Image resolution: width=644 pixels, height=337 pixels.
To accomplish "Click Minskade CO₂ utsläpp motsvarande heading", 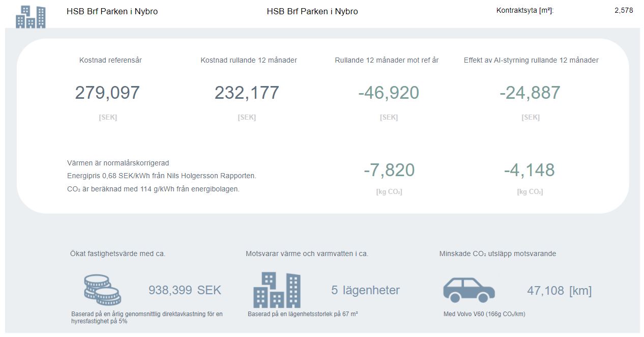I will coord(497,254).
